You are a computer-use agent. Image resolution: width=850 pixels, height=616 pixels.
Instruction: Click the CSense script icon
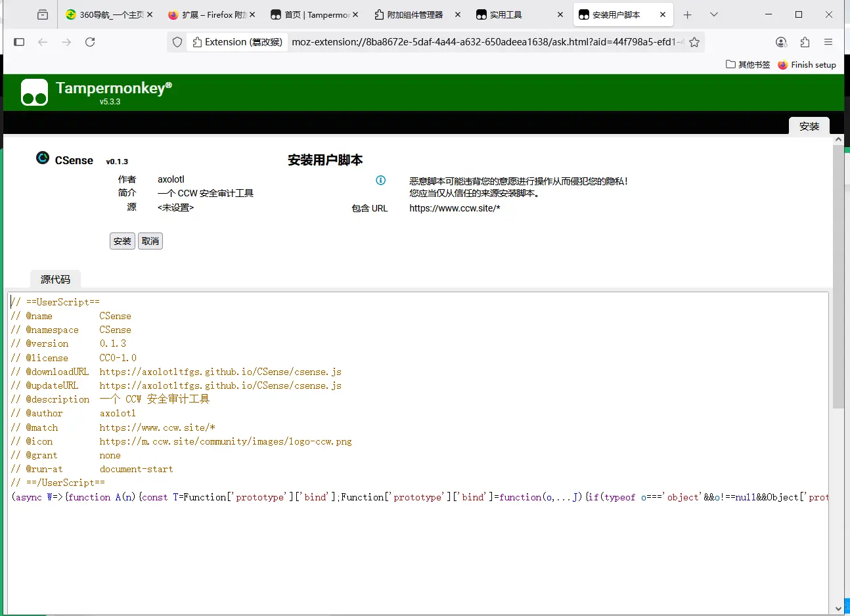[43, 158]
